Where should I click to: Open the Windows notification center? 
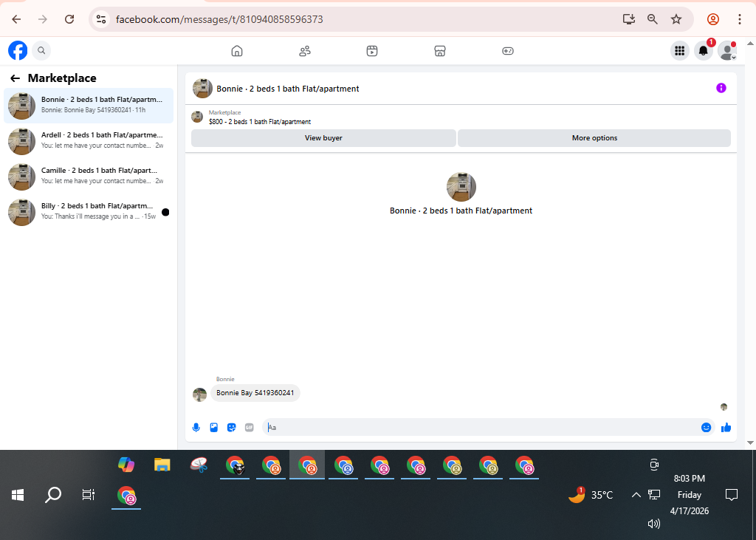pos(732,495)
